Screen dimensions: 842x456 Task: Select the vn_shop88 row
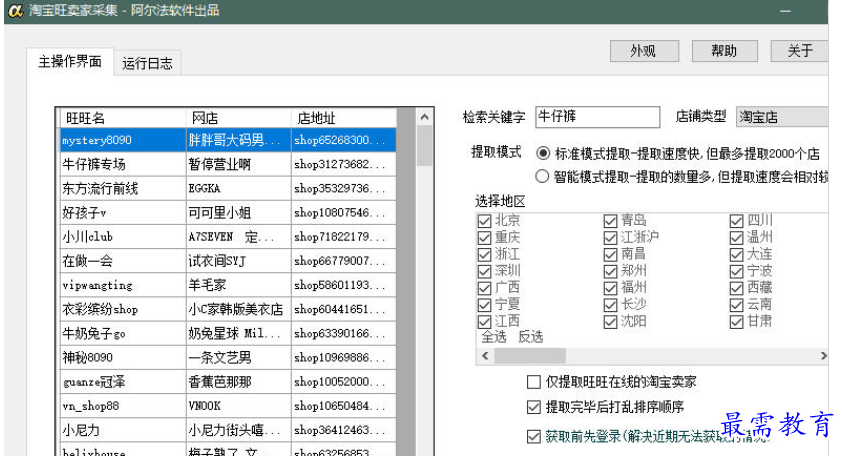(228, 406)
